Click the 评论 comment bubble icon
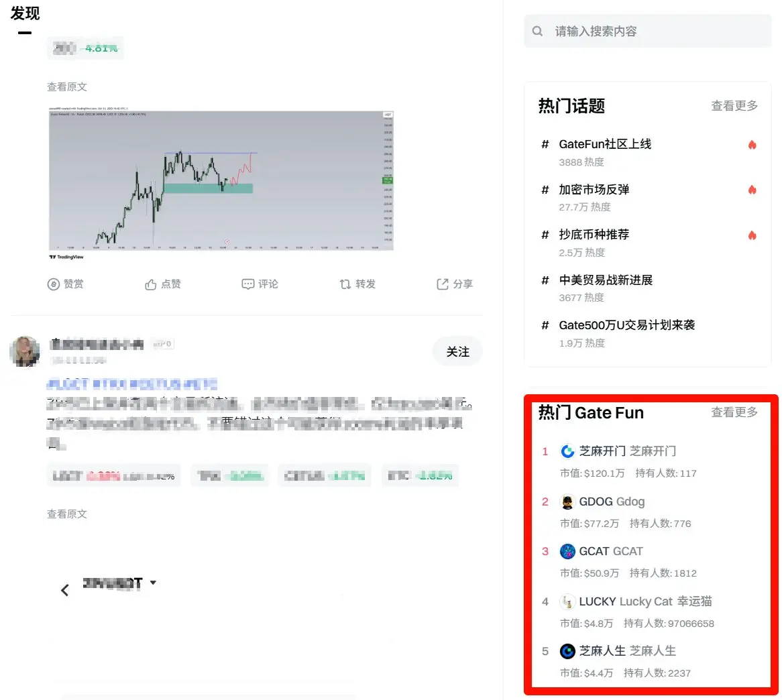This screenshot has width=782, height=700. point(248,284)
